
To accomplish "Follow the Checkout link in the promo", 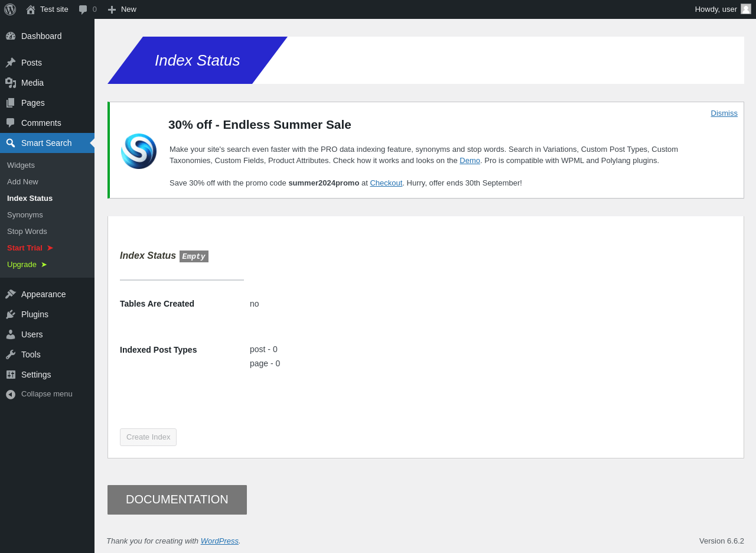I will coord(386,183).
